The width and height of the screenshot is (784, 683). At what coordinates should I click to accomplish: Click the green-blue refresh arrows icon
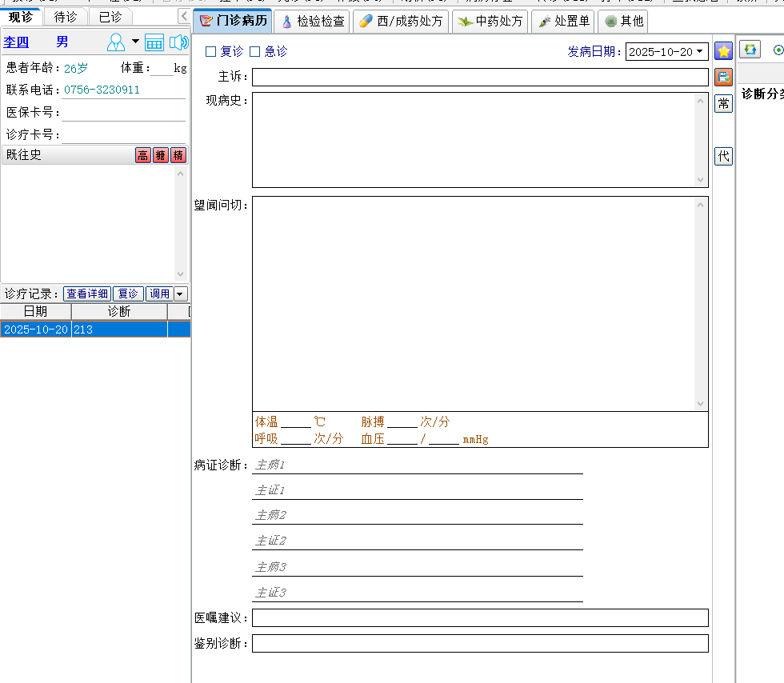(x=750, y=50)
